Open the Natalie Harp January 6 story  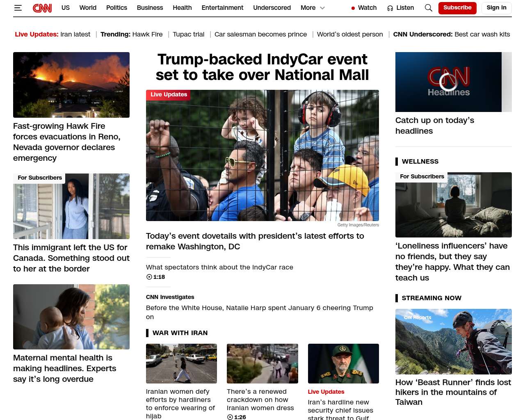tap(260, 312)
